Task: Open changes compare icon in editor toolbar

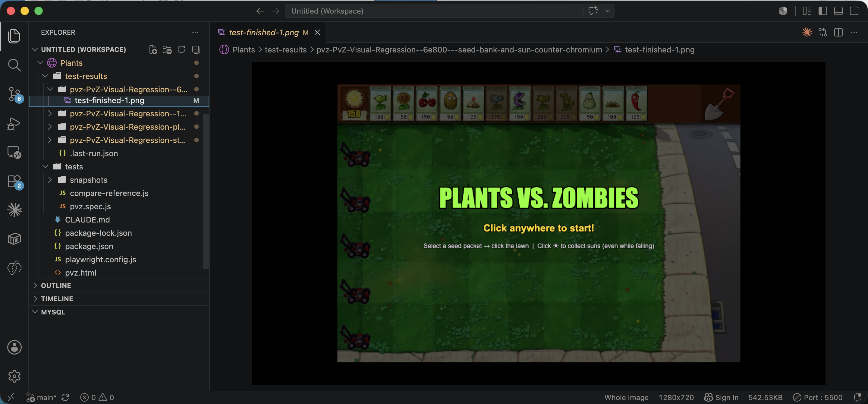Action: coord(823,32)
